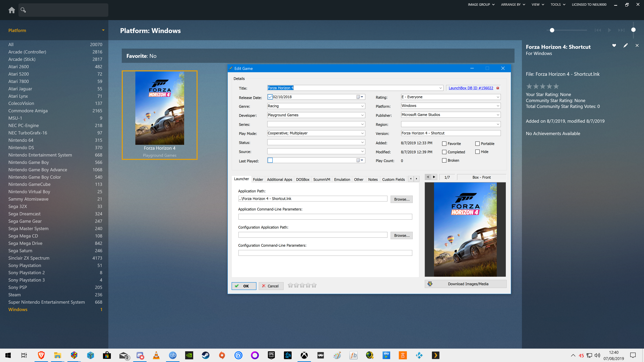644x362 pixels.
Task: Open the DOSBox tab
Action: (x=303, y=179)
